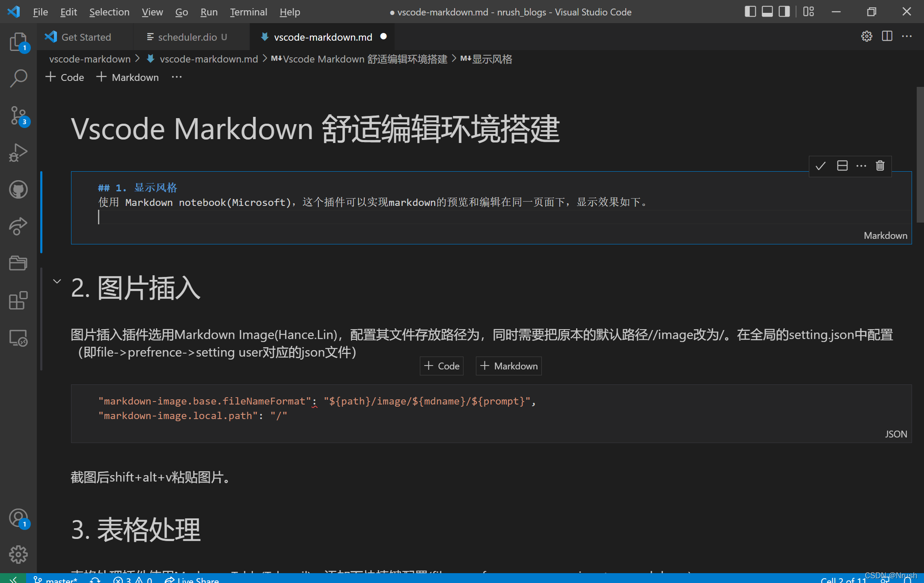Collapse the 图片插入 section chevron

(57, 281)
